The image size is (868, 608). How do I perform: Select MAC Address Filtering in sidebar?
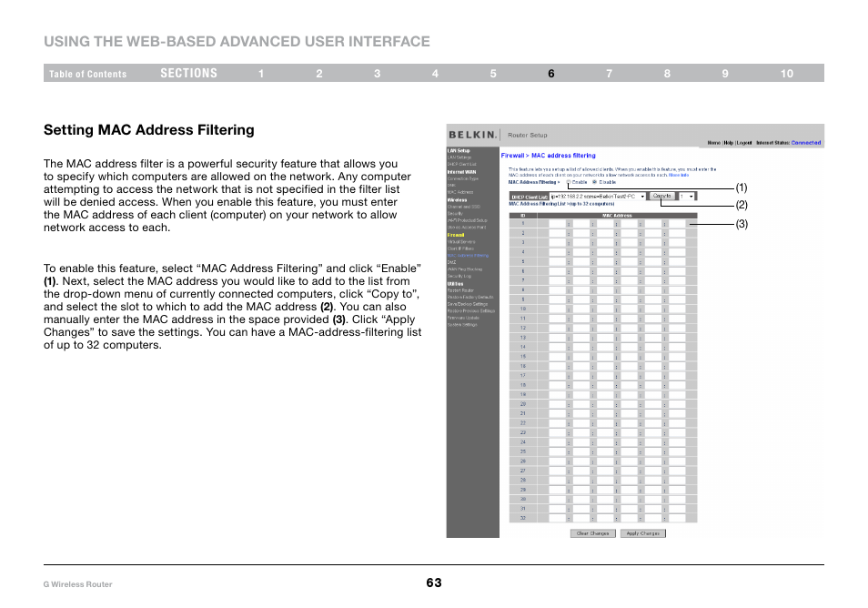(468, 255)
